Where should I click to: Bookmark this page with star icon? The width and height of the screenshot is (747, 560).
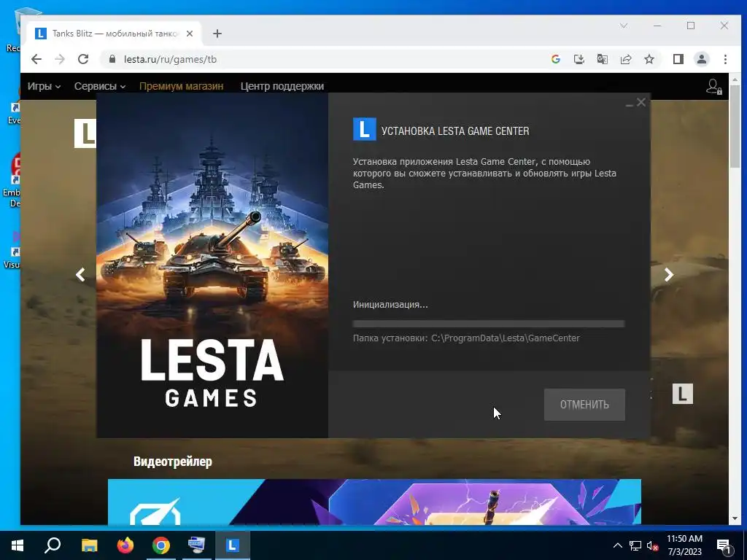tap(649, 59)
